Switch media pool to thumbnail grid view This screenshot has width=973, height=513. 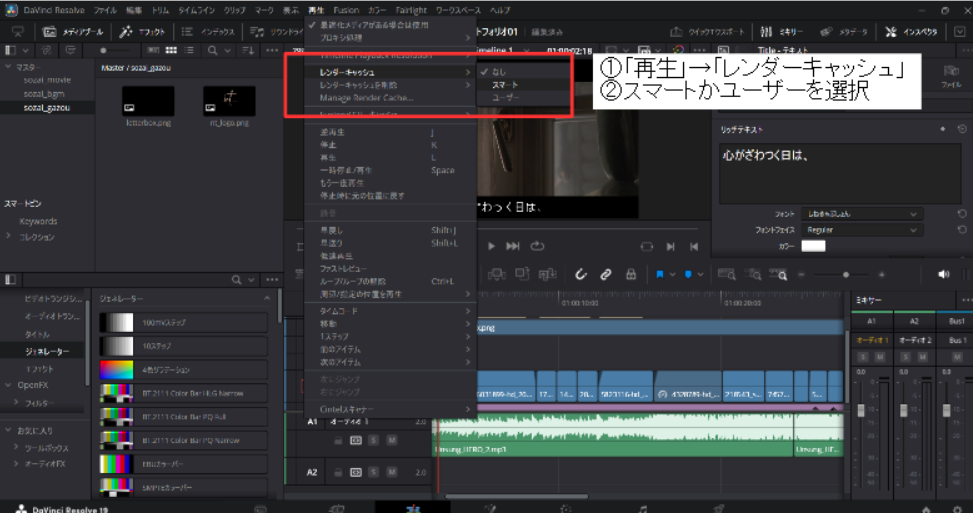click(171, 50)
